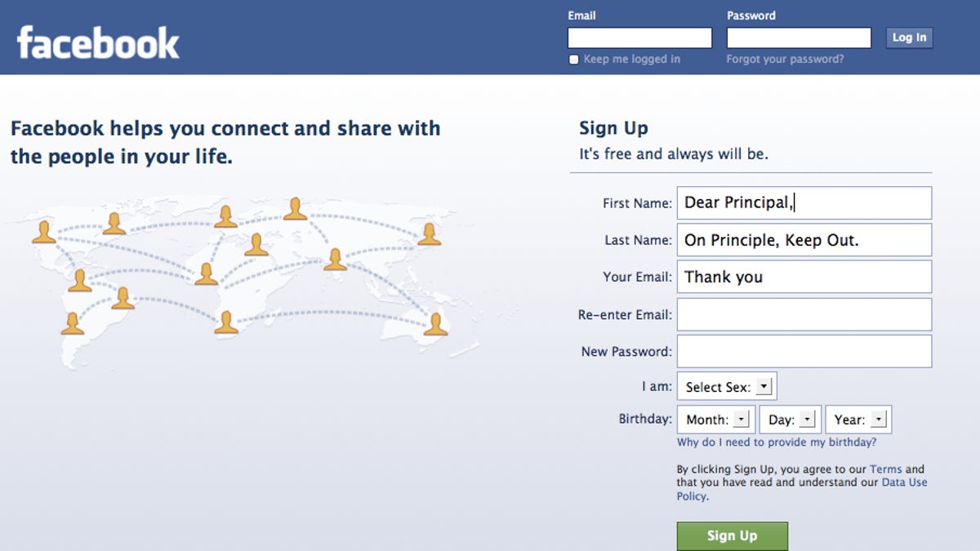The width and height of the screenshot is (980, 551).
Task: Click the green Sign Up button
Action: coord(732,535)
